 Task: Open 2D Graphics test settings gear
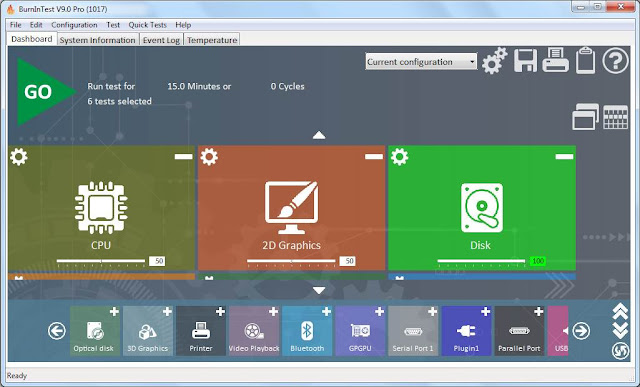coord(209,156)
